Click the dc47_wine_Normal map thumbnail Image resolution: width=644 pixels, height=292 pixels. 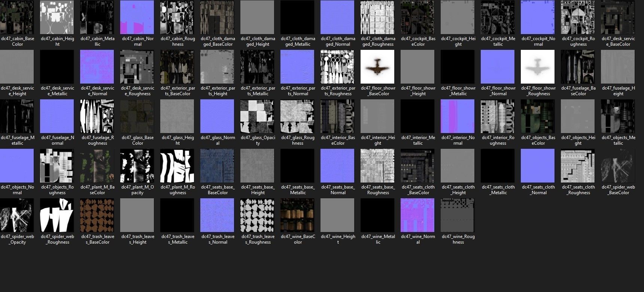[x=418, y=215]
